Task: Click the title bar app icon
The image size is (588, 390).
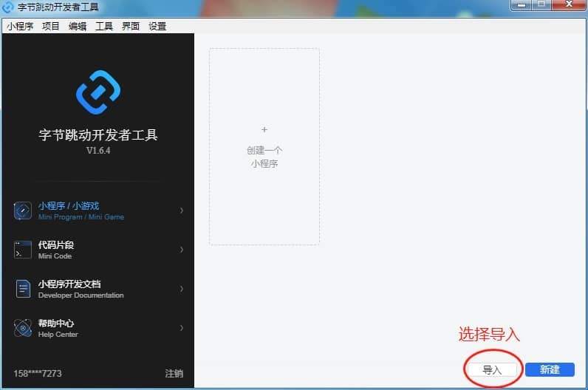Action: tap(8, 7)
